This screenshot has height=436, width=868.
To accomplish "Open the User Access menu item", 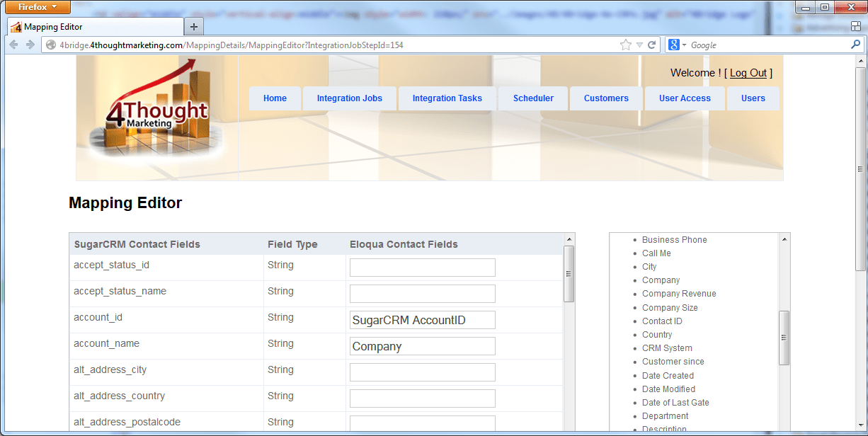I will pos(685,98).
